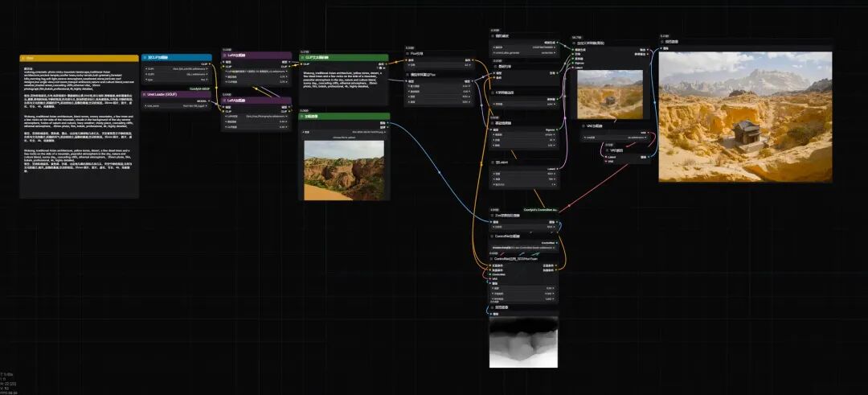
Task: Open the type dropdown in Dual CLIP loader
Action: [x=176, y=79]
